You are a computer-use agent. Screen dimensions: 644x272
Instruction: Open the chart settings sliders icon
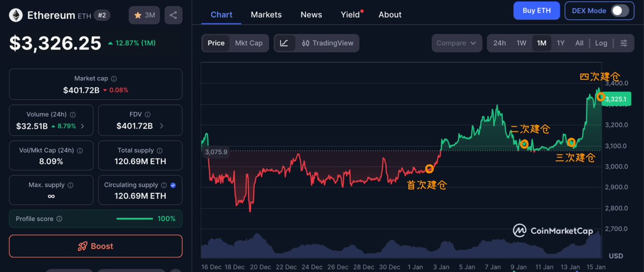click(624, 43)
